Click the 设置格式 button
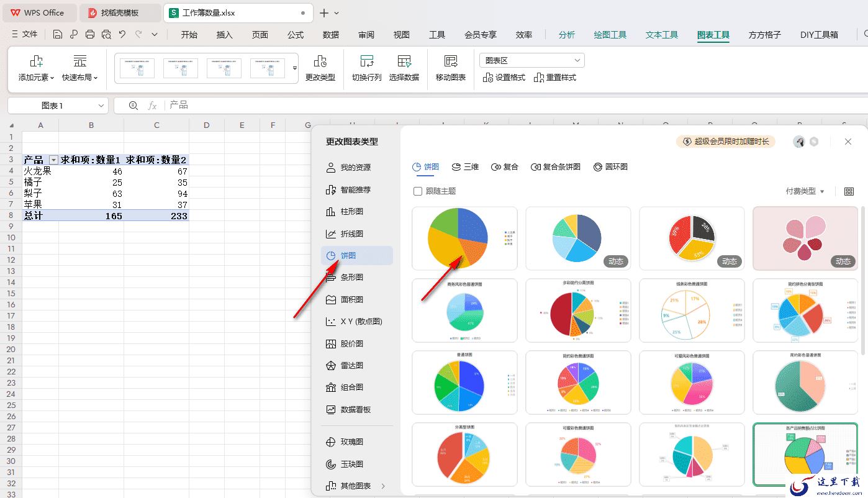Screen dimensions: 868x498 [x=504, y=78]
